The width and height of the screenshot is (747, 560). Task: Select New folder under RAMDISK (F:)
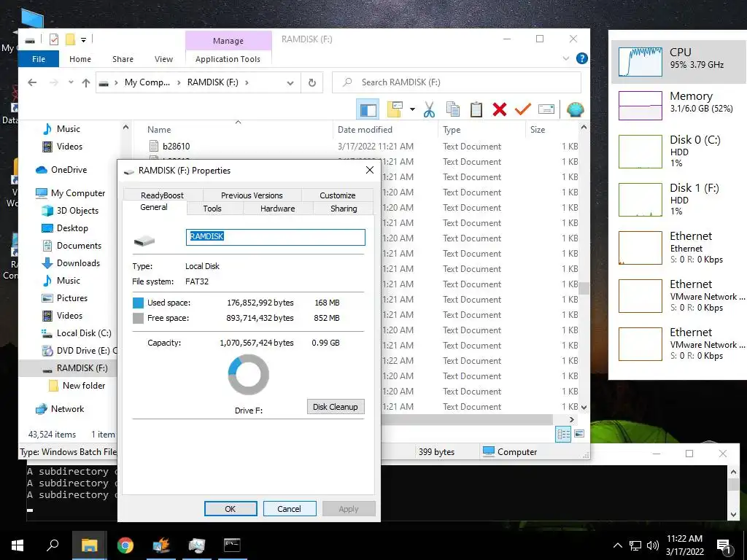pyautogui.click(x=77, y=385)
